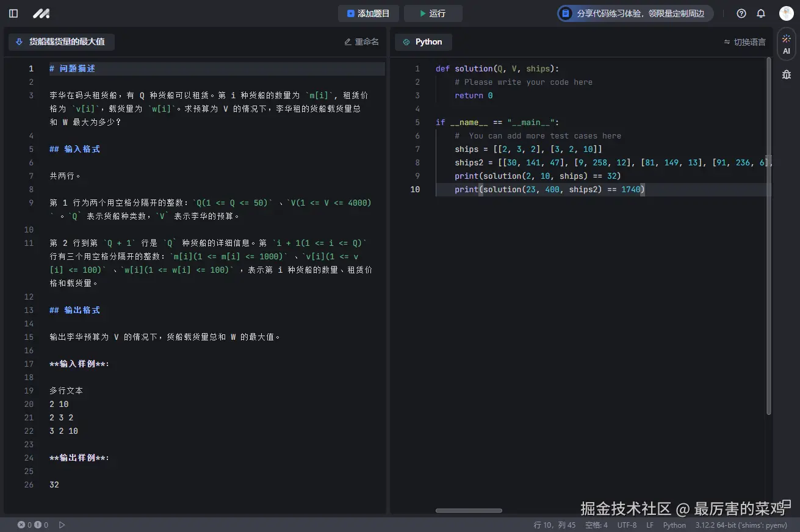Click the run triangle in the status bar
Viewport: 800px width, 532px height.
click(x=62, y=525)
